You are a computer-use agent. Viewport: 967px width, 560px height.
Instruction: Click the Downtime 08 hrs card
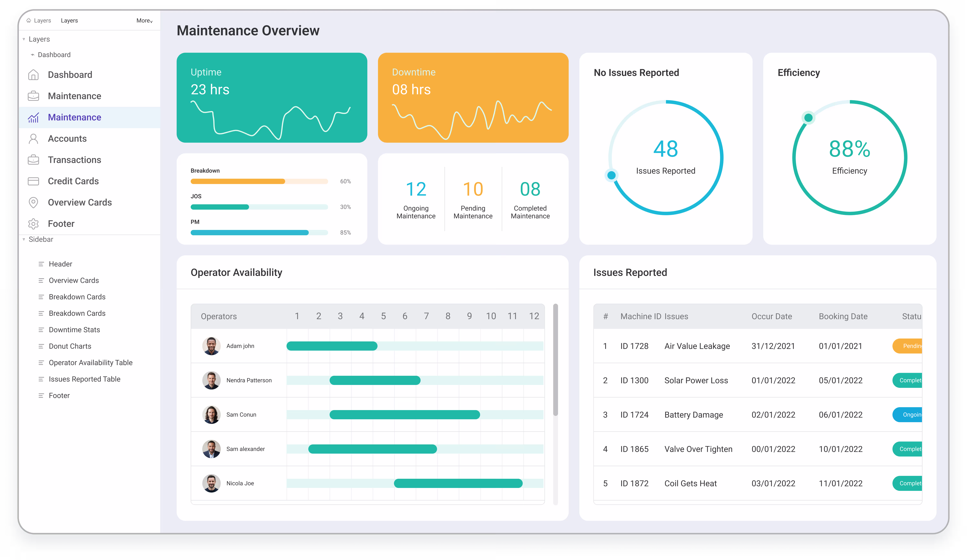click(x=473, y=98)
